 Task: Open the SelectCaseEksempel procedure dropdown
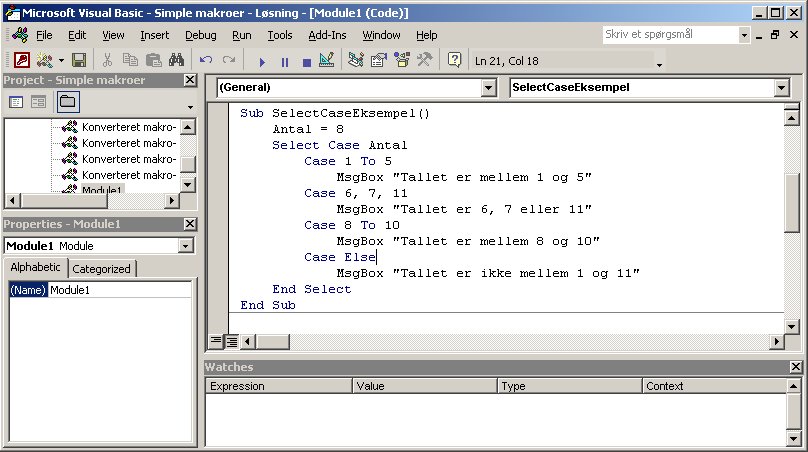[782, 88]
